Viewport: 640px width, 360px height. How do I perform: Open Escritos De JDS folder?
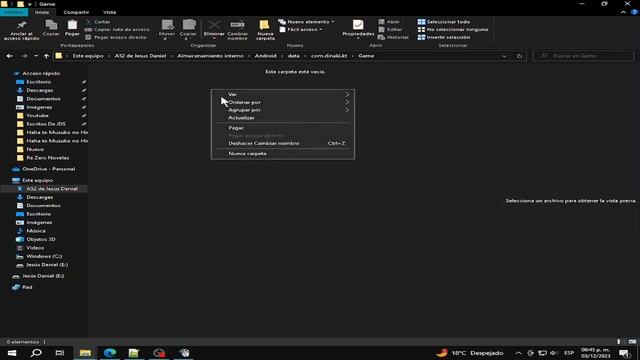pos(46,124)
